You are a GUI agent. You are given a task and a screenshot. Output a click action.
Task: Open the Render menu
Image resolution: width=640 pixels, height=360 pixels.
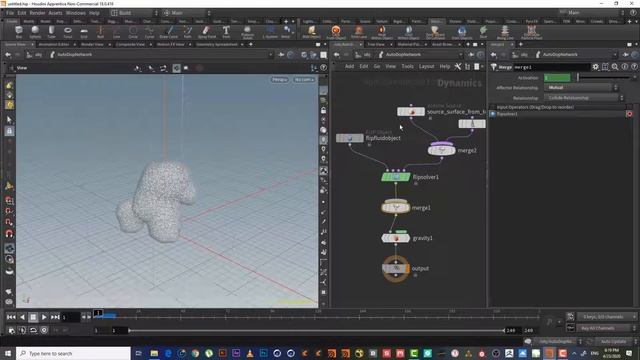(37, 13)
